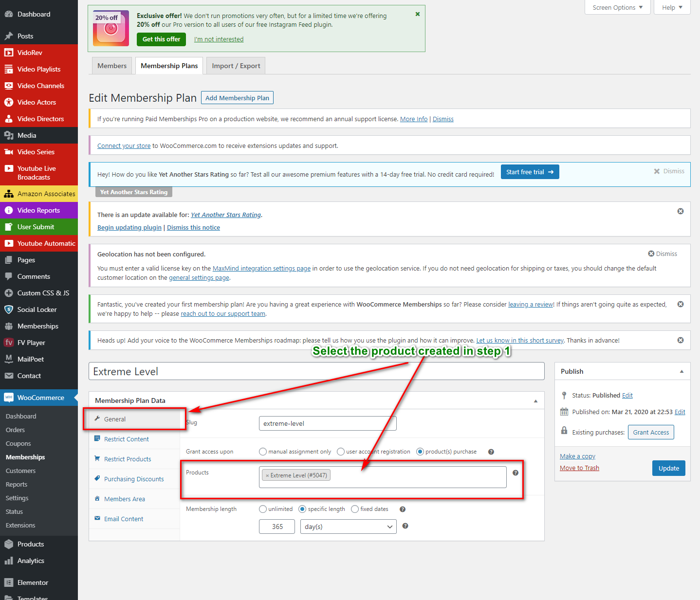Dismiss the WooCommerce Memberships survey notice icon
This screenshot has width=700, height=600.
(x=681, y=340)
